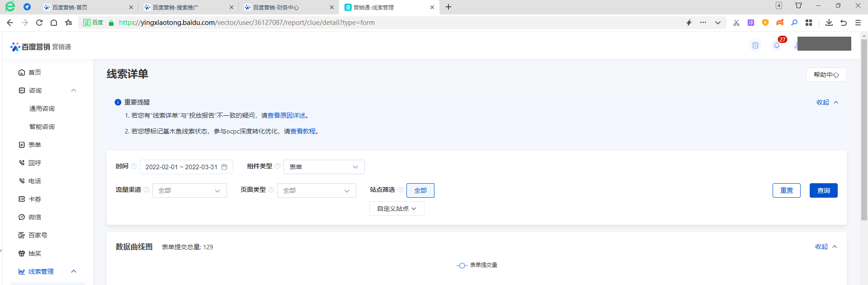The image size is (868, 285).
Task: Click the date range input field
Action: pos(181,167)
